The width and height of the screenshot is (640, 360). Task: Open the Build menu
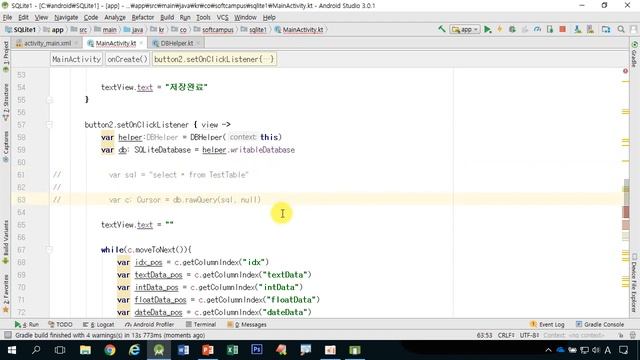(167, 17)
